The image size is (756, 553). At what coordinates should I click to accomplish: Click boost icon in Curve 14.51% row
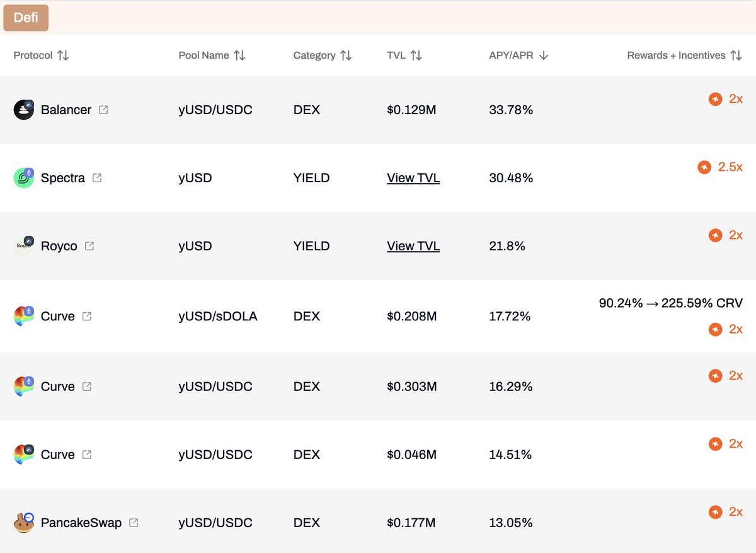(715, 444)
